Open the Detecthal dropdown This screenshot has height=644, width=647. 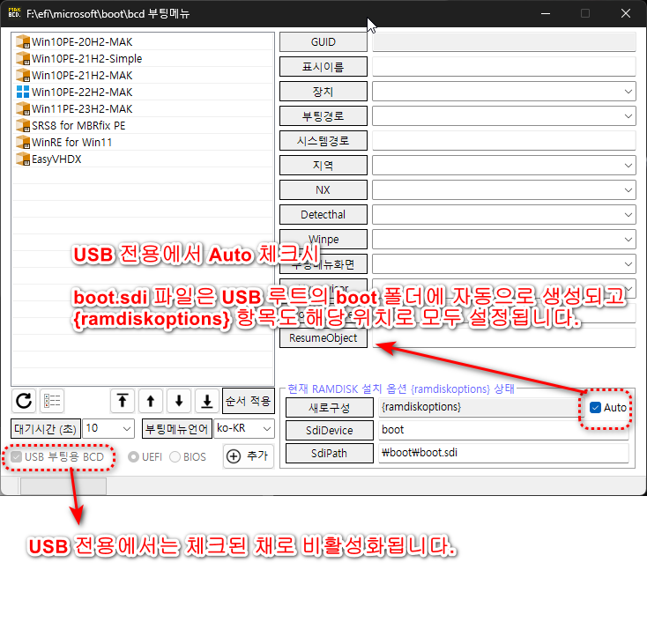[x=504, y=214]
